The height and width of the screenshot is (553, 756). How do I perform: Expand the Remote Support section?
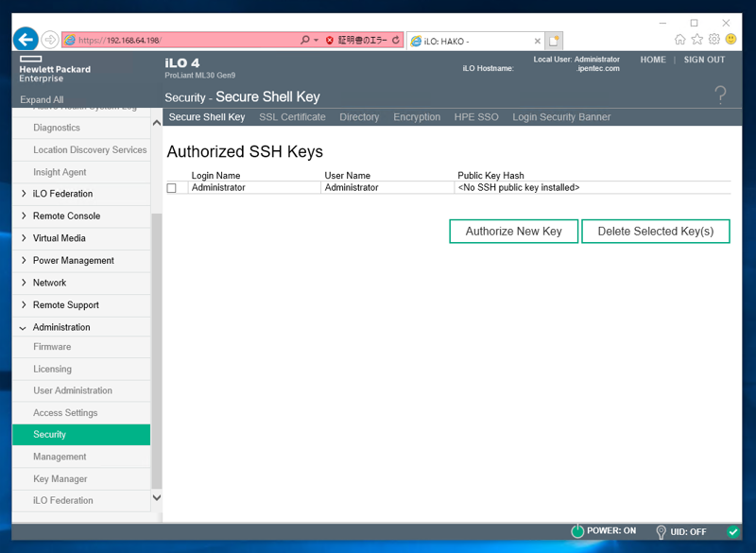(23, 304)
